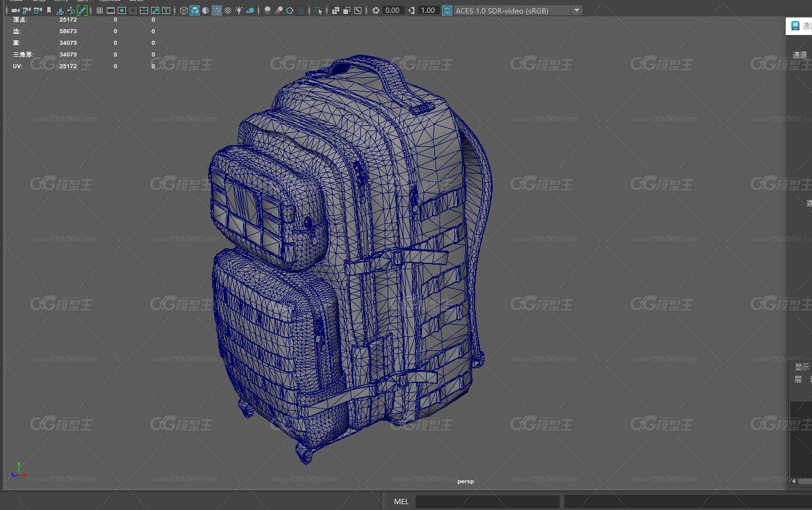
Task: Click the MEL command input field
Action: pyautogui.click(x=487, y=501)
